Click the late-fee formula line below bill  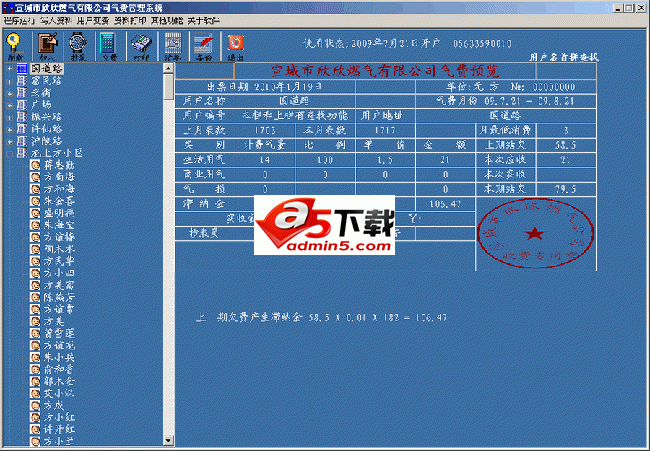321,318
